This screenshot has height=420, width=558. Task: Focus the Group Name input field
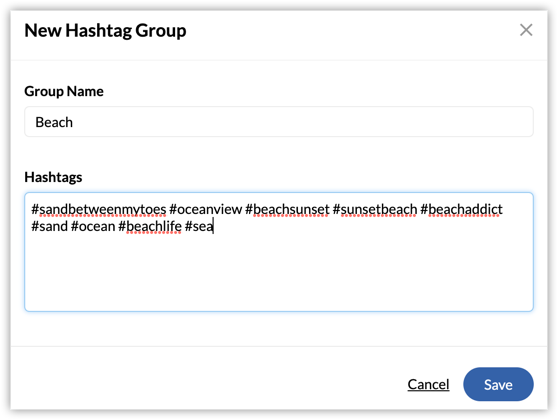(x=279, y=122)
